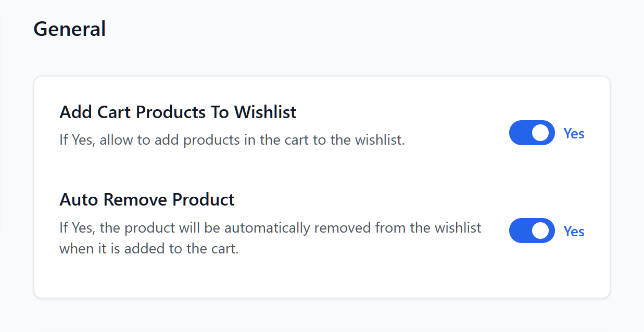Click the first line of Auto Remove description
Image resolution: width=644 pixels, height=332 pixels.
[270, 227]
